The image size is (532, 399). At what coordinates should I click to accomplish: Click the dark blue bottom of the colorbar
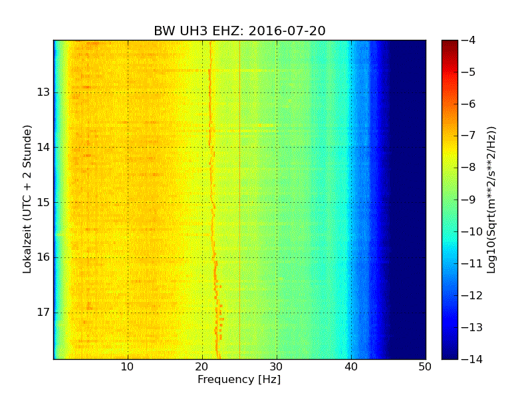(450, 353)
